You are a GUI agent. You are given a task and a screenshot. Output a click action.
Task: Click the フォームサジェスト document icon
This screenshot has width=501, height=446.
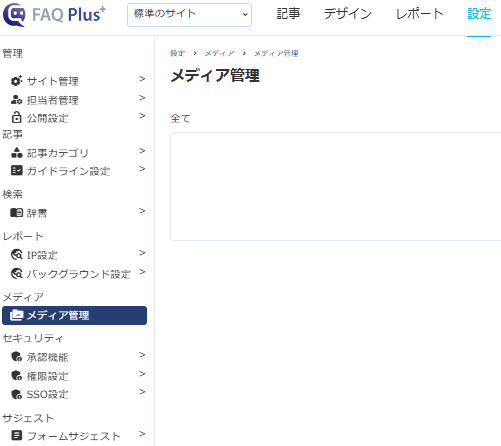17,435
